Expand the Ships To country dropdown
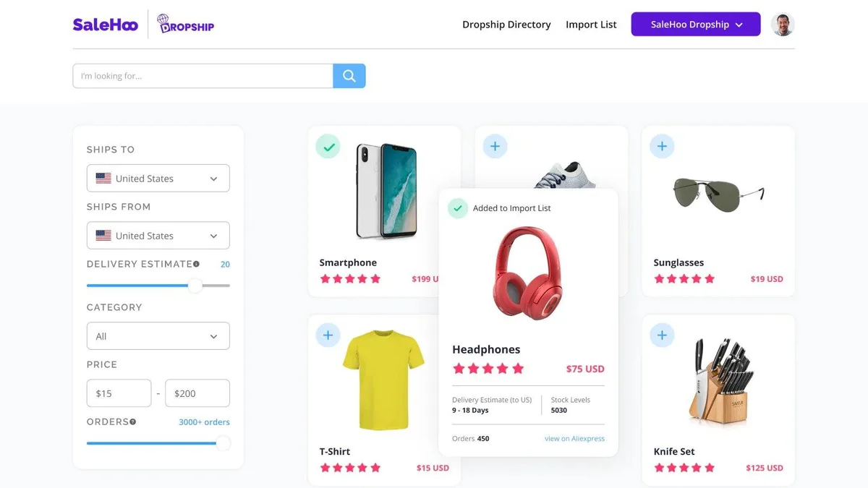Image resolution: width=868 pixels, height=488 pixels. (158, 179)
